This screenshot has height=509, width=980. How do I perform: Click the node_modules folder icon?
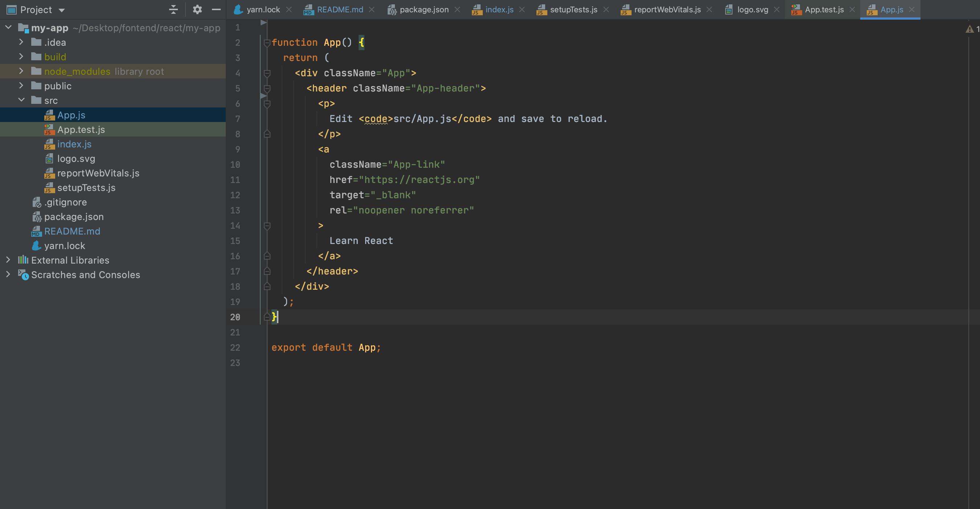pos(36,71)
